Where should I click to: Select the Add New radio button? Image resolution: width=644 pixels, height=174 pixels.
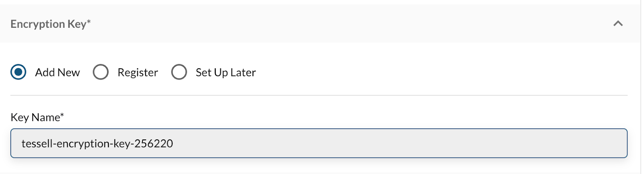pyautogui.click(x=19, y=72)
